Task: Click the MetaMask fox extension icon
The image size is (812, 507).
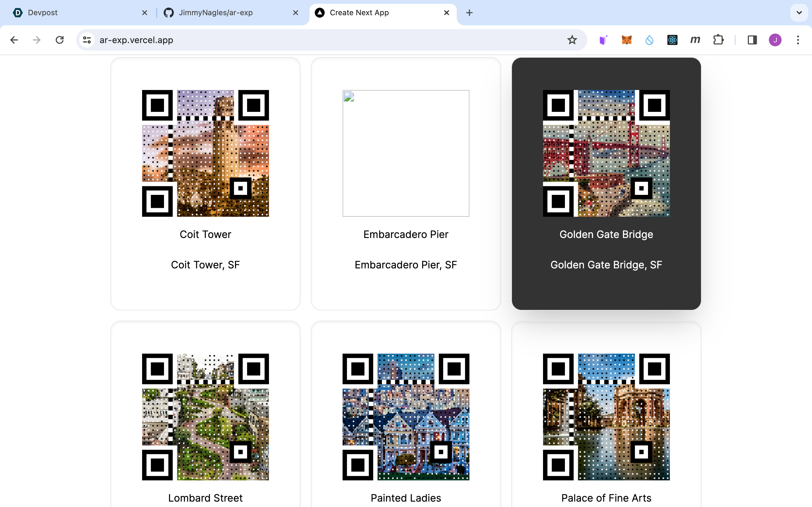Action: (626, 40)
